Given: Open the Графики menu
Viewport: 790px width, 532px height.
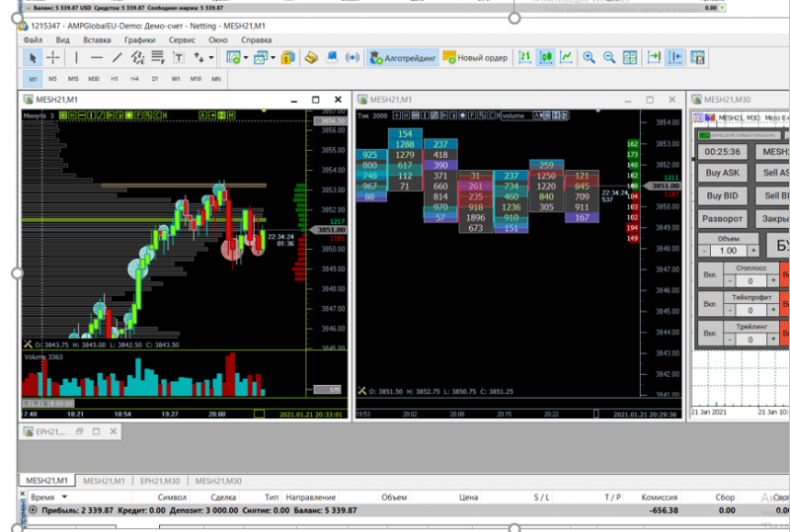Looking at the screenshot, I should [139, 39].
